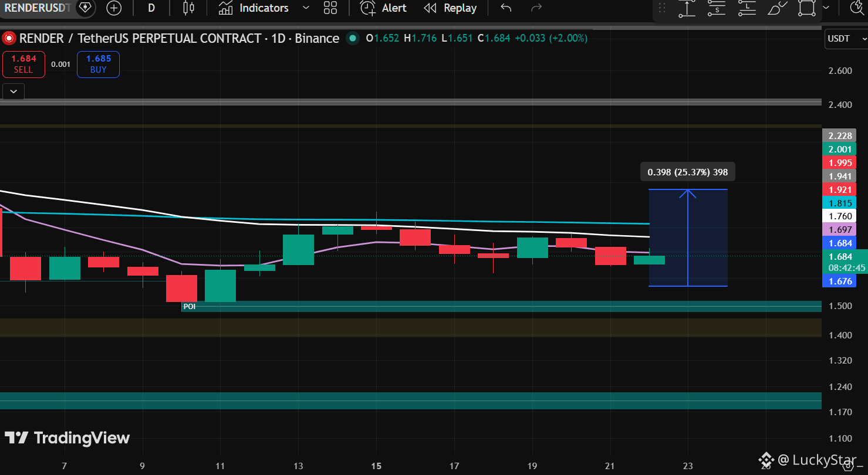Image resolution: width=868 pixels, height=475 pixels.
Task: Click the 1.100 price axis value
Action: pos(840,439)
